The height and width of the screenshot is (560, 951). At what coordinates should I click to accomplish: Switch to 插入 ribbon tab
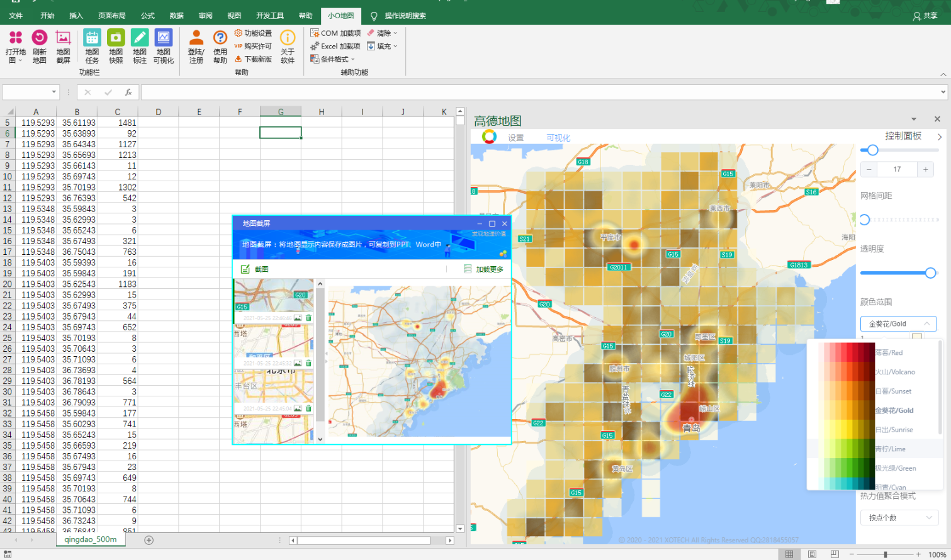tap(76, 16)
